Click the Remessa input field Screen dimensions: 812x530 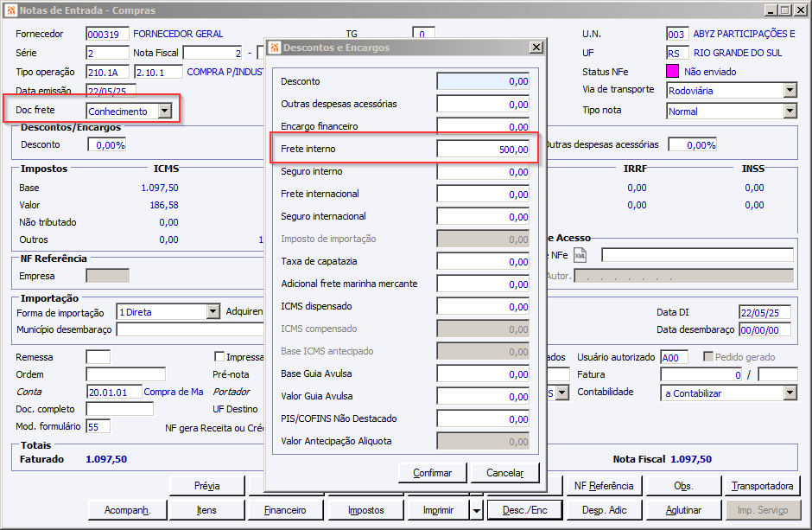tap(98, 357)
